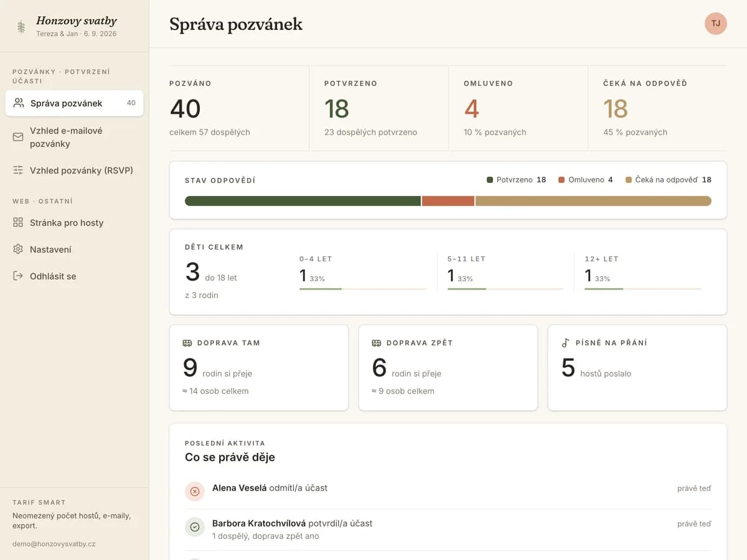Click the red declined icon next to Alena Veselá
747x560 pixels.
tap(195, 492)
